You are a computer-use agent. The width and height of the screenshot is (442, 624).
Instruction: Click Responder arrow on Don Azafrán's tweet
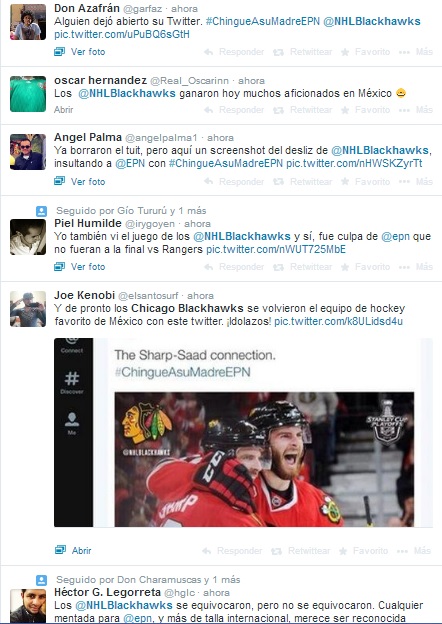(208, 52)
